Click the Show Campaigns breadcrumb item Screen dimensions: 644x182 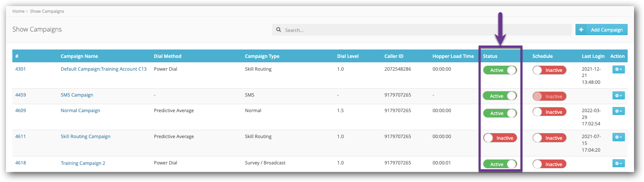47,11
